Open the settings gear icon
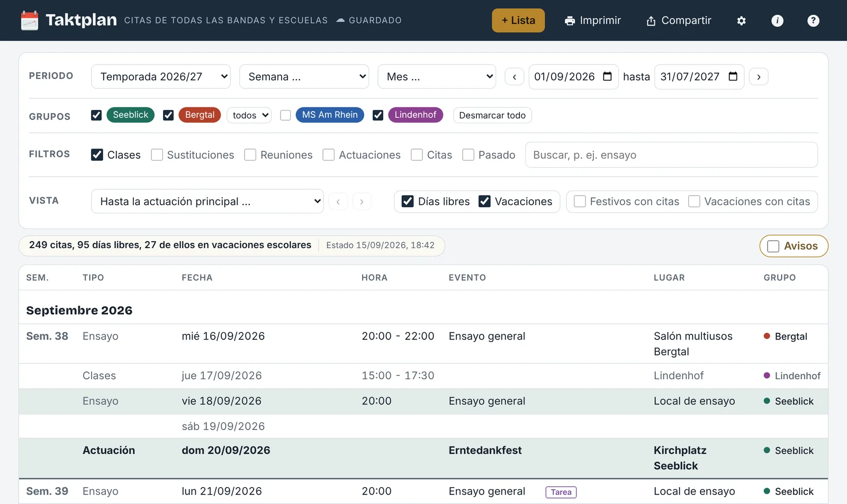The height and width of the screenshot is (504, 847). click(x=741, y=21)
